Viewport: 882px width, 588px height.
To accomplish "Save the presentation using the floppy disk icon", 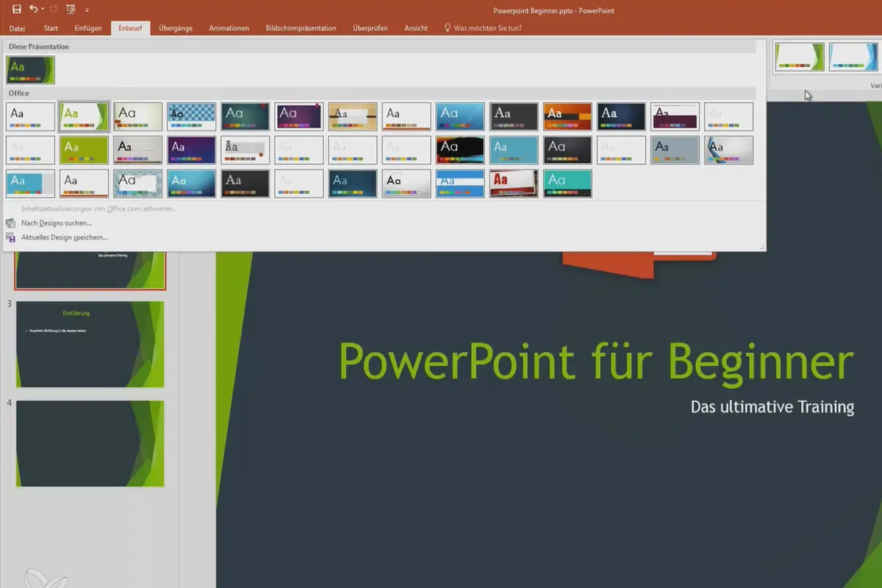I will click(17, 10).
